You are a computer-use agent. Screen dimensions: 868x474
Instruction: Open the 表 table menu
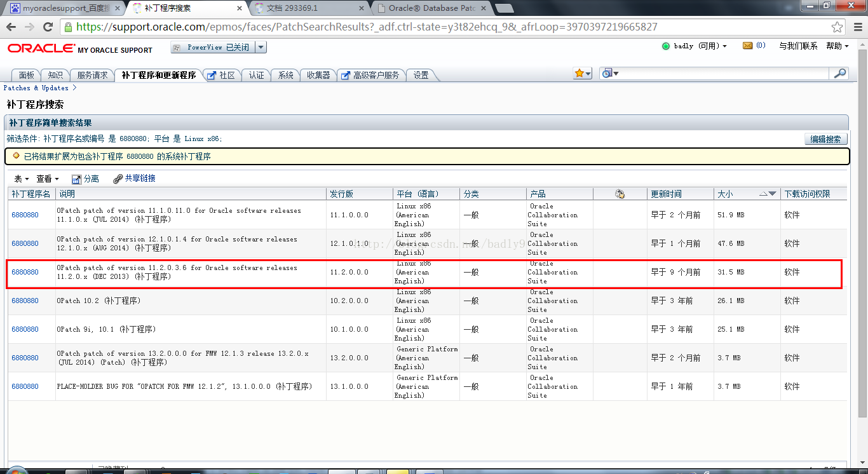[22, 179]
